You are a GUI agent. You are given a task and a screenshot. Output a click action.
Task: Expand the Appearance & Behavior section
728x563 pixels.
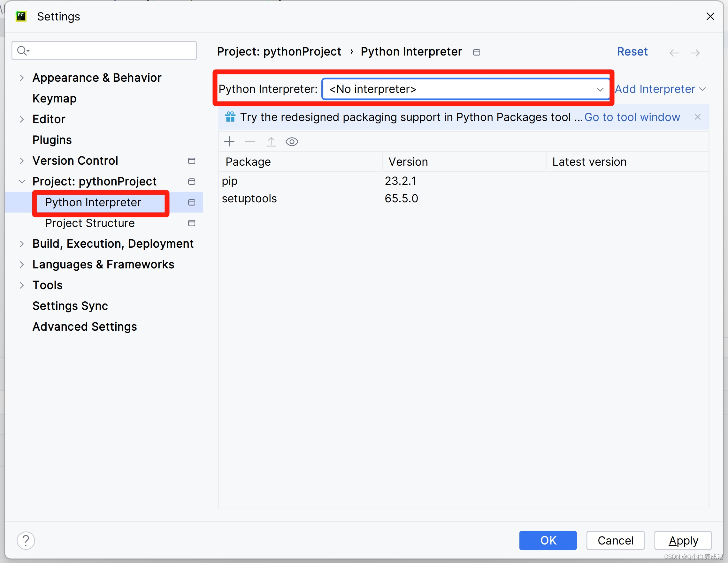click(22, 78)
